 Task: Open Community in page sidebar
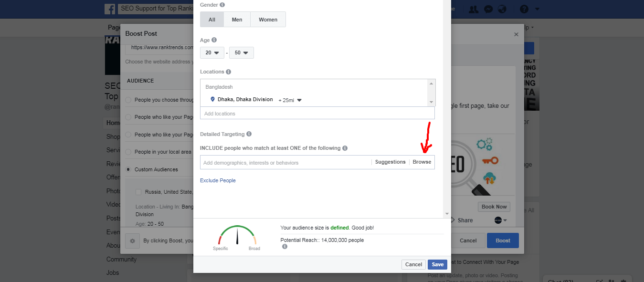point(121,259)
